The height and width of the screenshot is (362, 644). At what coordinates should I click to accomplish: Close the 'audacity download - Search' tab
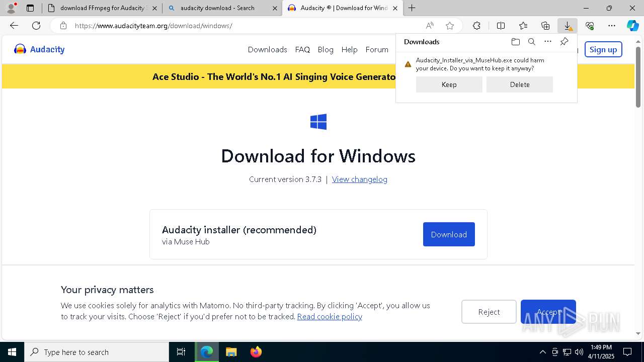(x=275, y=8)
